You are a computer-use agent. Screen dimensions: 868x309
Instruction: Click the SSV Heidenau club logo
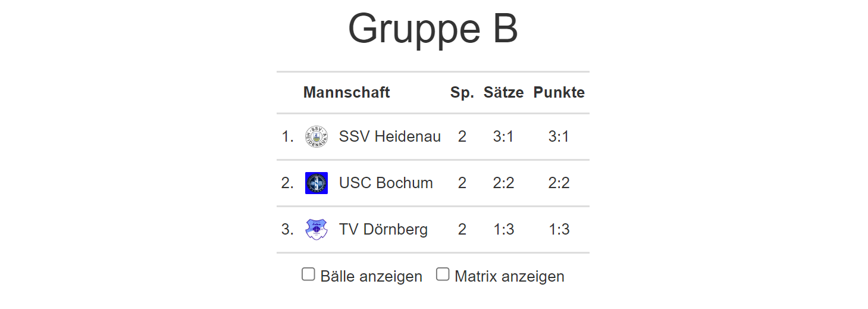(x=316, y=137)
